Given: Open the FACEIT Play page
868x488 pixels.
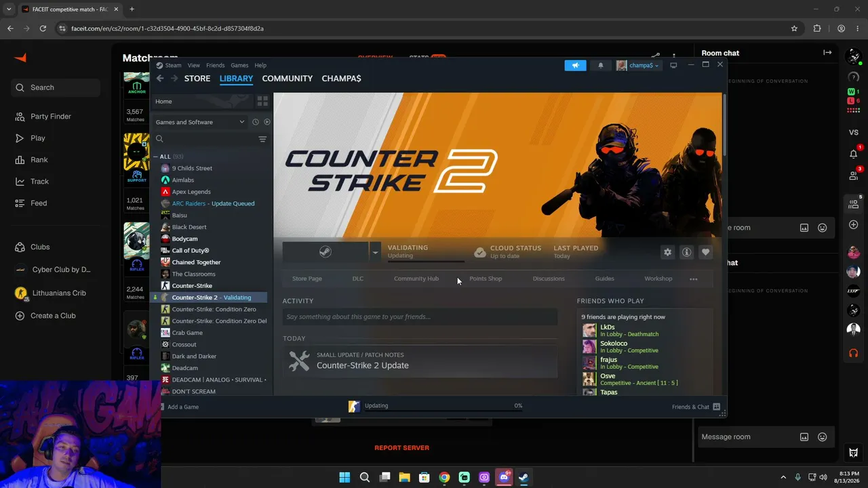Looking at the screenshot, I should [x=38, y=138].
